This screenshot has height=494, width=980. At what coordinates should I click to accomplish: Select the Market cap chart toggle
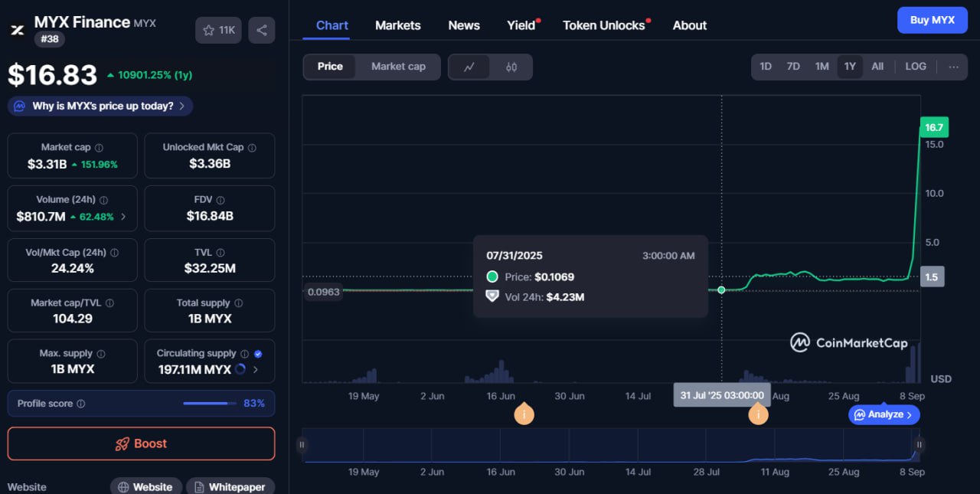point(398,67)
